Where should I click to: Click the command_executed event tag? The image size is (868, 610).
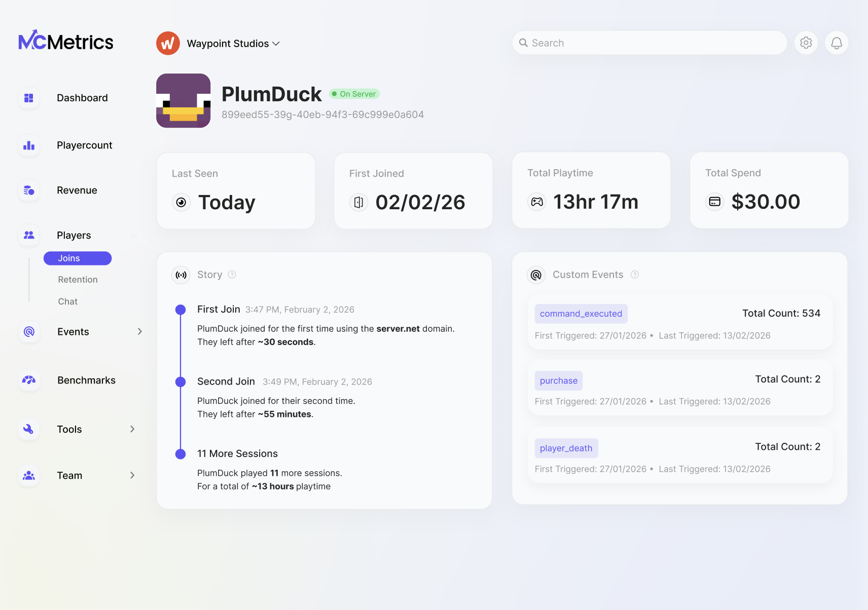pos(581,314)
